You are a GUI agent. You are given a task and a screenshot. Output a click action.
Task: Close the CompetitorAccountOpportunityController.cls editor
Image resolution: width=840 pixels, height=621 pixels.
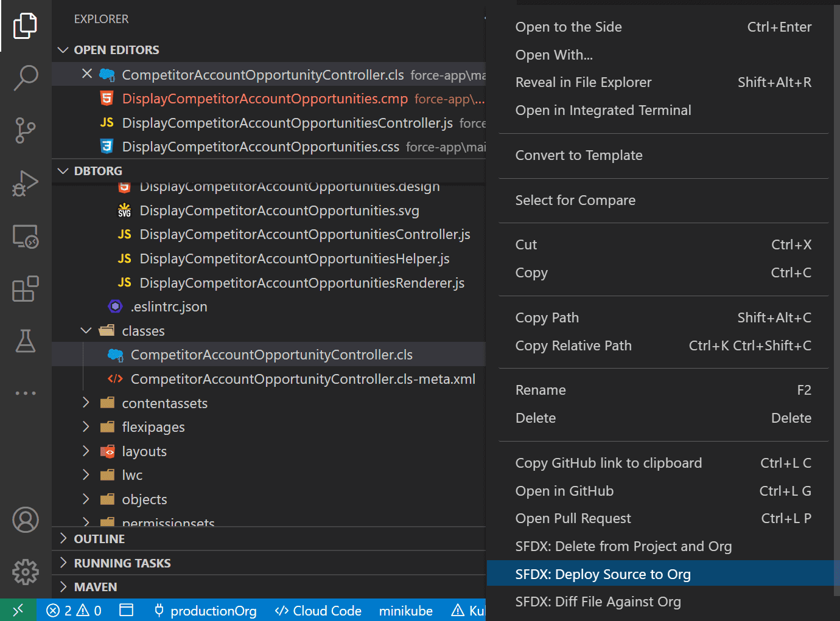pos(87,74)
